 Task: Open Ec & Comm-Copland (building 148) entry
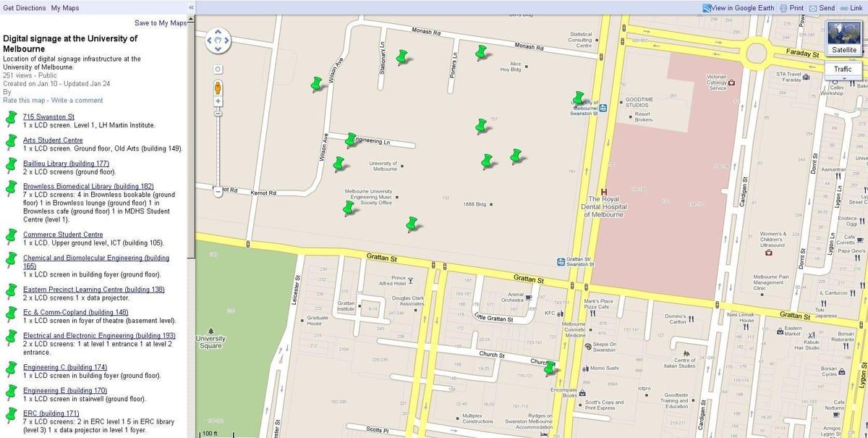click(x=75, y=312)
